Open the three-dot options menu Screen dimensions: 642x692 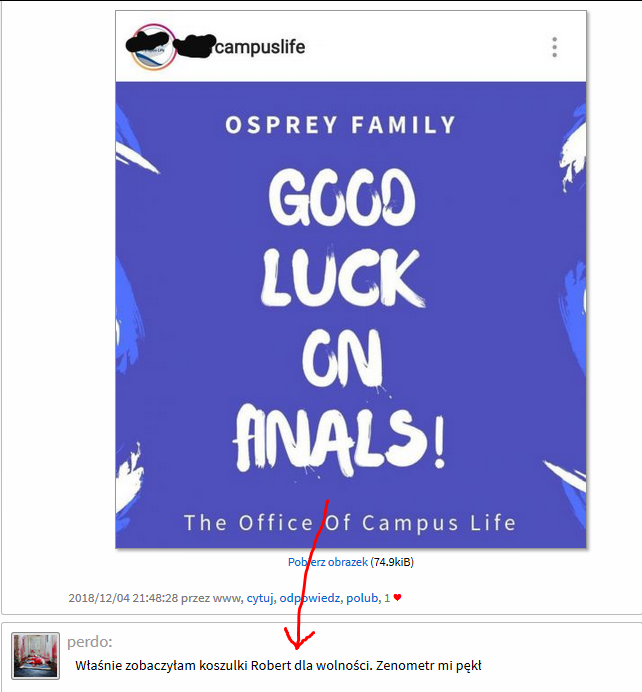554,47
